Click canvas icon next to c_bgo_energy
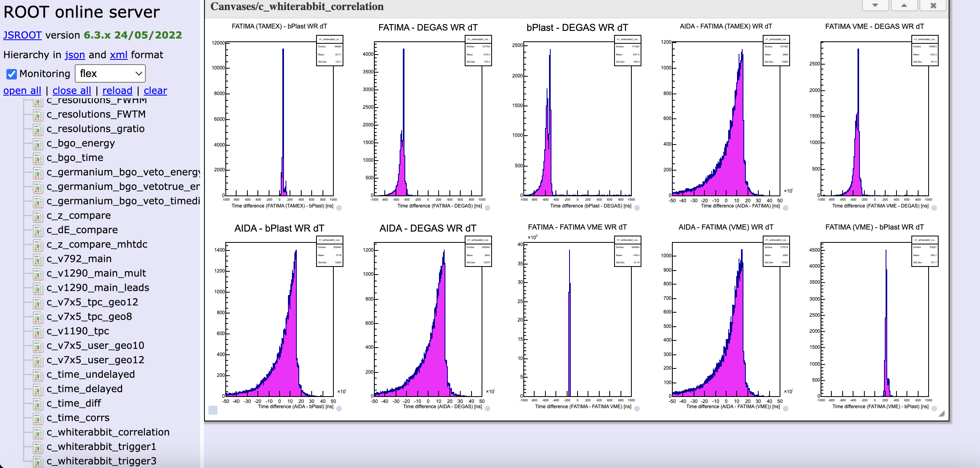980x468 pixels. (38, 144)
